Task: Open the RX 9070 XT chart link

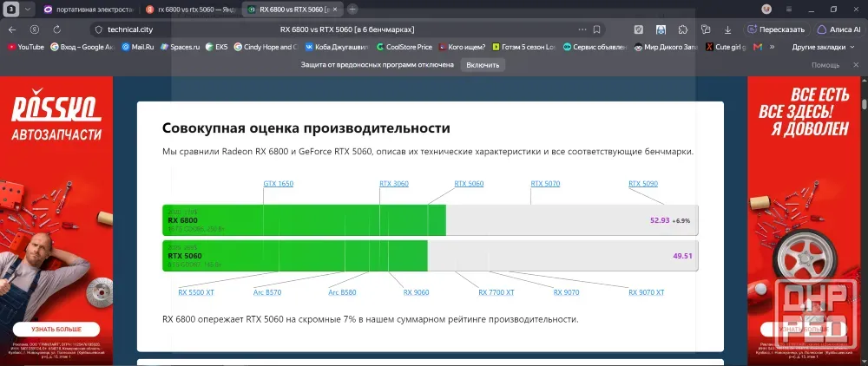Action: [x=646, y=292]
